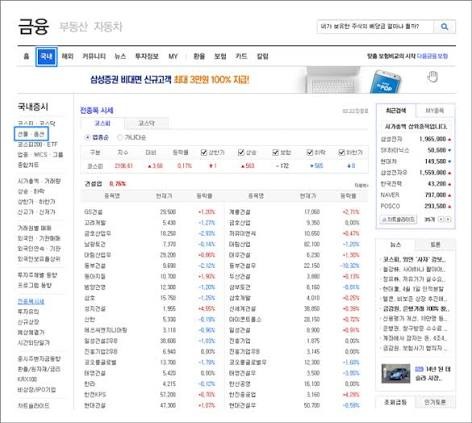The width and height of the screenshot is (472, 423).
Task: Switch to the 최근검색 tab
Action: (396, 111)
